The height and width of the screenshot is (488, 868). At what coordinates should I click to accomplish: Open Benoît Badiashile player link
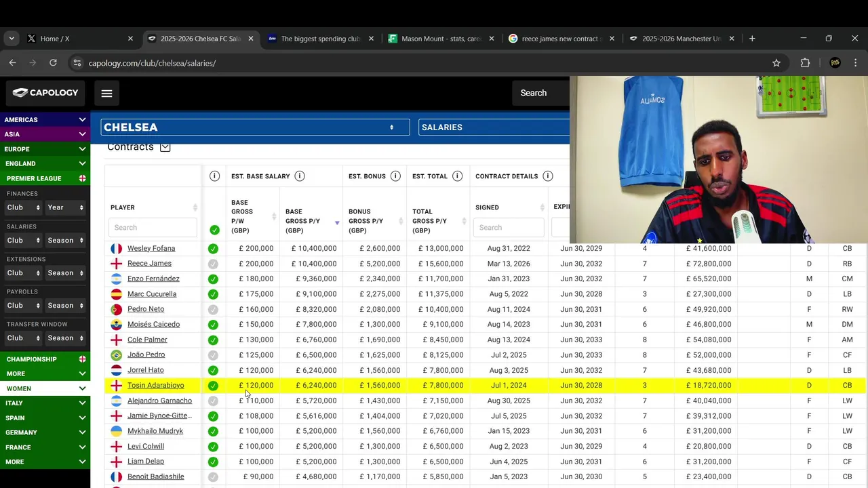tap(155, 477)
